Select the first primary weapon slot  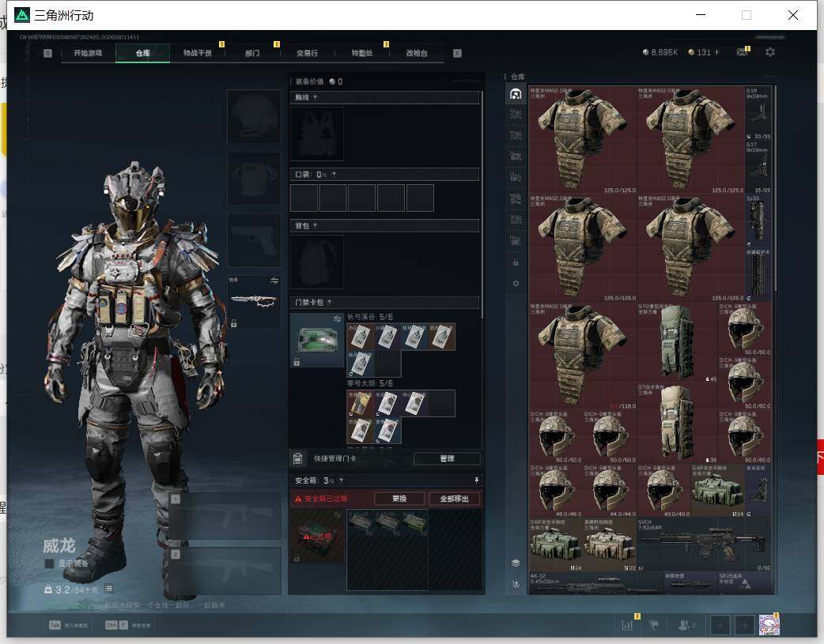click(x=225, y=517)
